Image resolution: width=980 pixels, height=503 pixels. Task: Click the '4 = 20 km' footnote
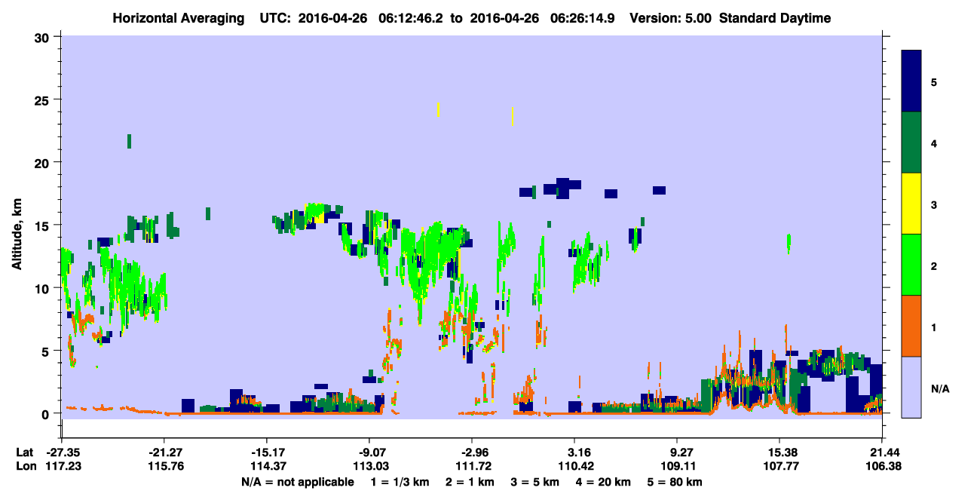click(604, 481)
